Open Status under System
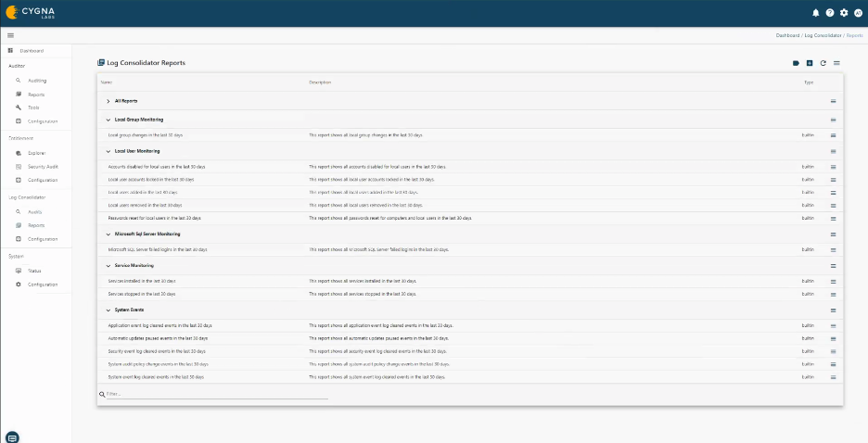868x443 pixels. pyautogui.click(x=36, y=271)
